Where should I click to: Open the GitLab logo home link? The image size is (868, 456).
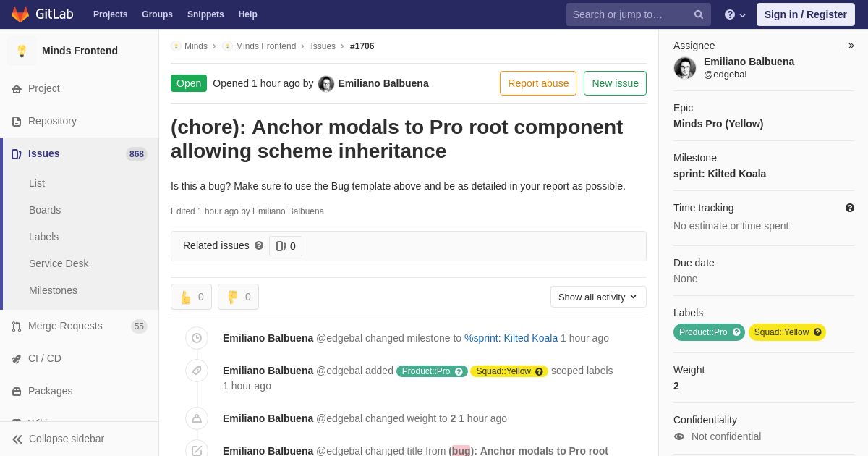(42, 14)
